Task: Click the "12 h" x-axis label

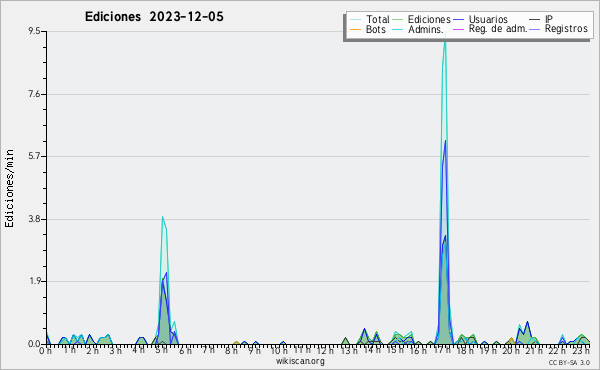Action: (325, 350)
